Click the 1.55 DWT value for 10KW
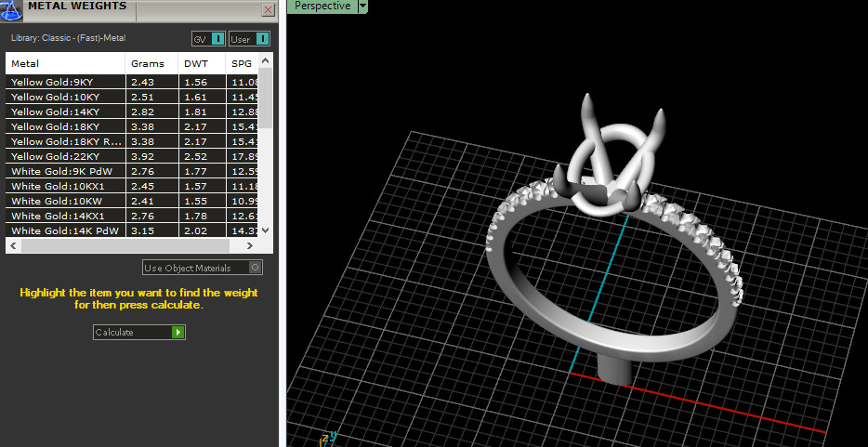Image resolution: width=868 pixels, height=447 pixels. pos(195,201)
